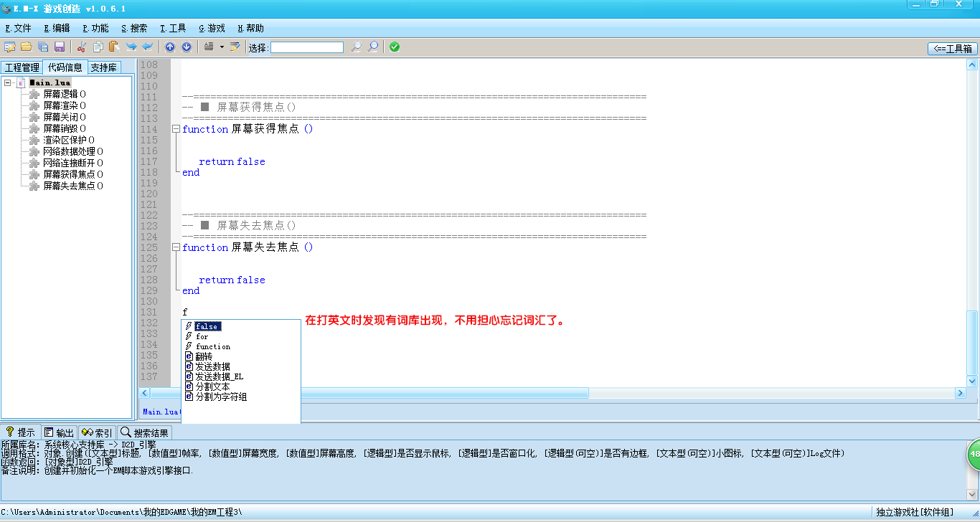Choose 'for' from the autocomplete list

(x=202, y=336)
